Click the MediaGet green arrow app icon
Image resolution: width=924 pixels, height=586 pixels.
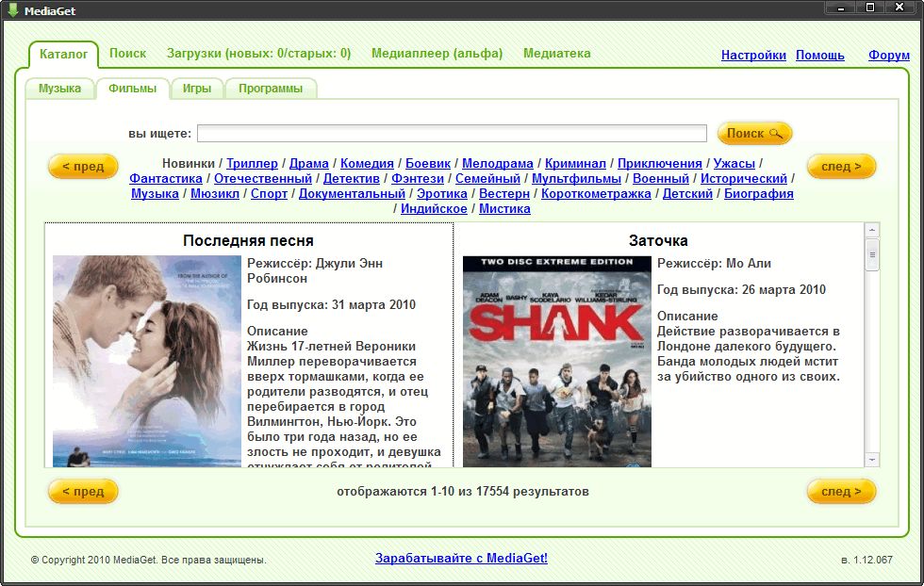(x=12, y=10)
